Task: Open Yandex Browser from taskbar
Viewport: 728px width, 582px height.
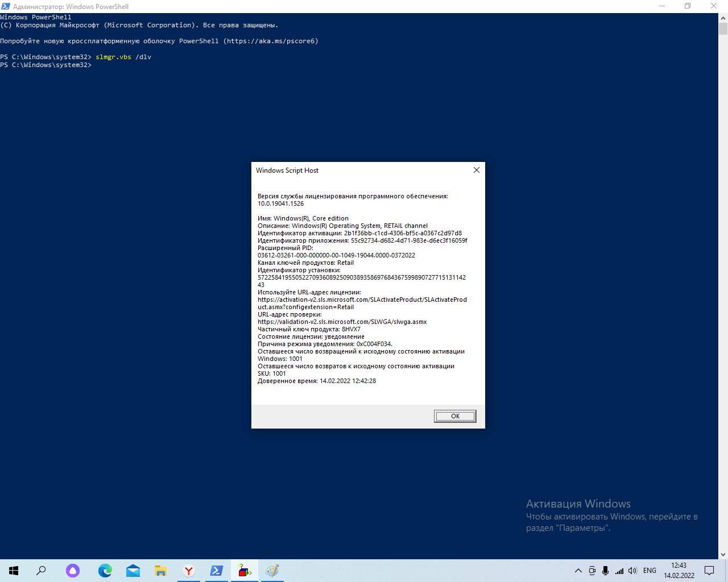Action: point(189,571)
